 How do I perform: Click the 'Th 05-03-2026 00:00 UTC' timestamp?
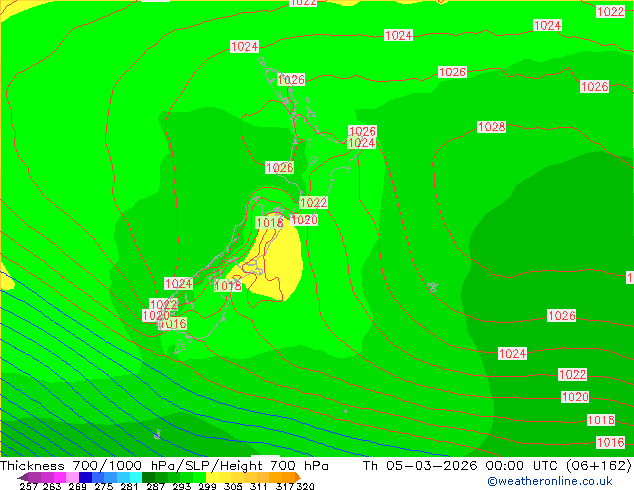[x=462, y=466]
